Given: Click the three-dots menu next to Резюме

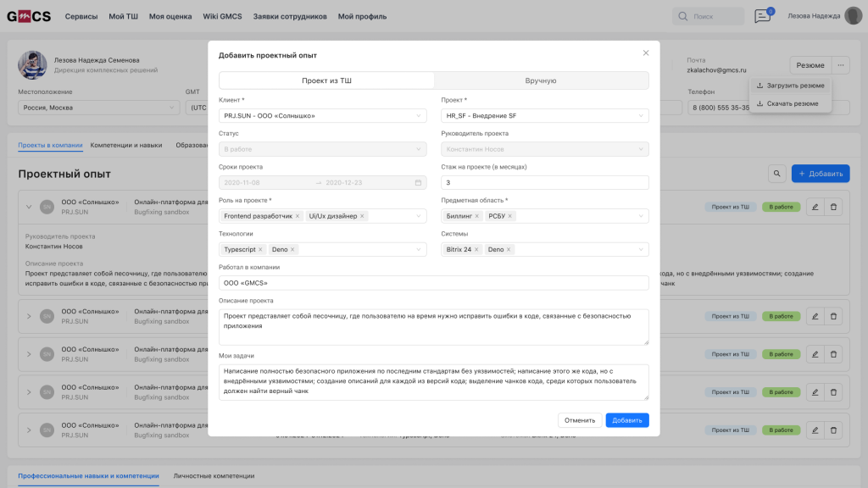Looking at the screenshot, I should (x=840, y=64).
